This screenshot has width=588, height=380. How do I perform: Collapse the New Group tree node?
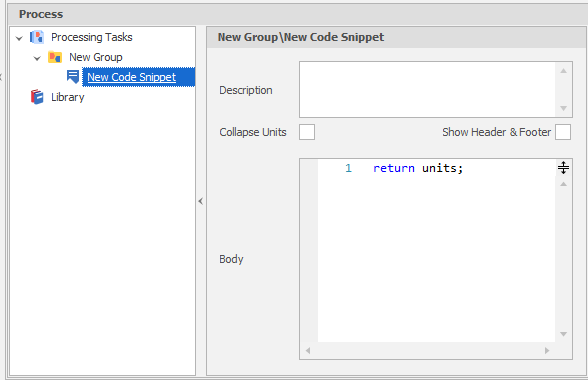37,58
